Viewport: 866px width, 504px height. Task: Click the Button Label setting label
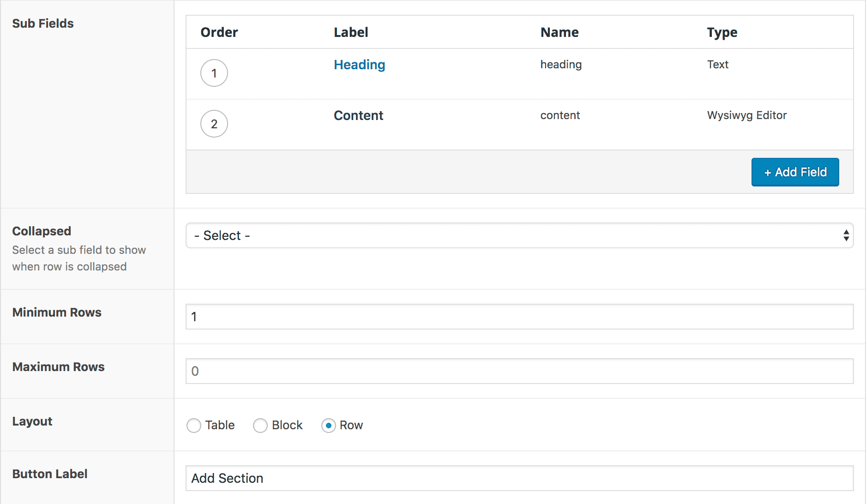click(50, 474)
